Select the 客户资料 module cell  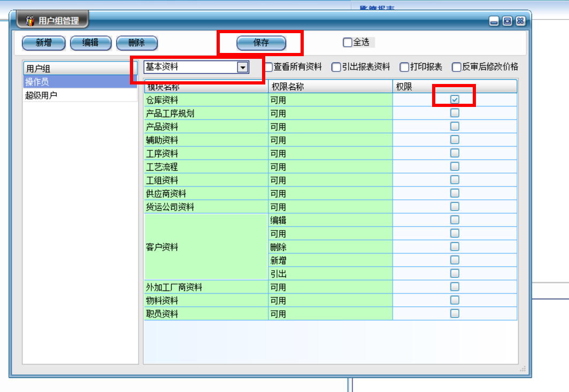pyautogui.click(x=206, y=247)
